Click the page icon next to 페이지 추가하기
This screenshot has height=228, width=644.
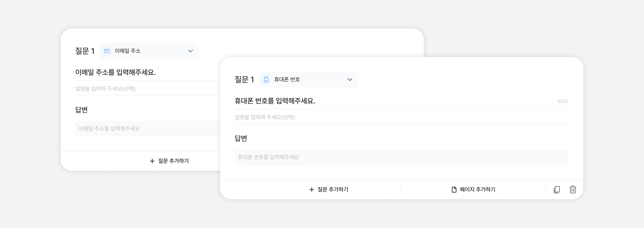(454, 190)
